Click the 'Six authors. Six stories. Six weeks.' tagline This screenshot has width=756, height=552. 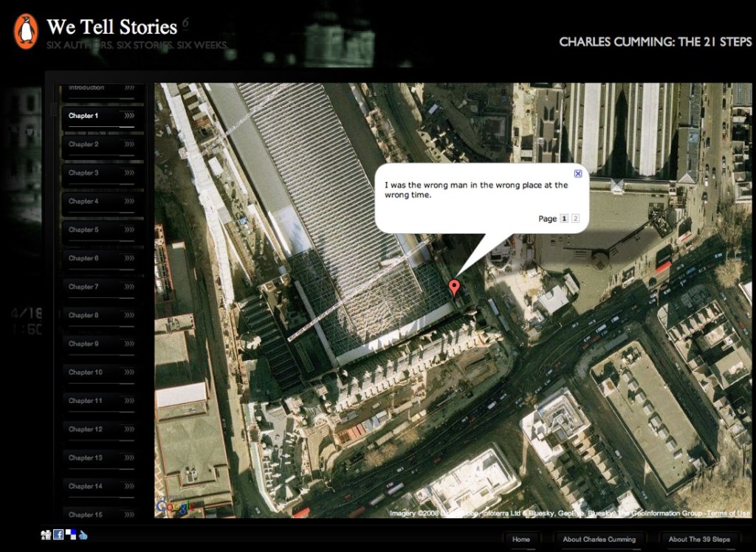click(137, 45)
